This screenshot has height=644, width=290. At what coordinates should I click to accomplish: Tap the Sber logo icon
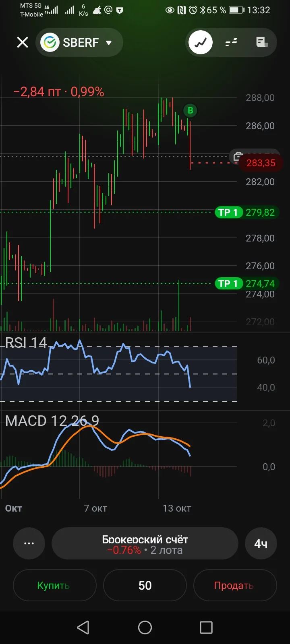(51, 42)
